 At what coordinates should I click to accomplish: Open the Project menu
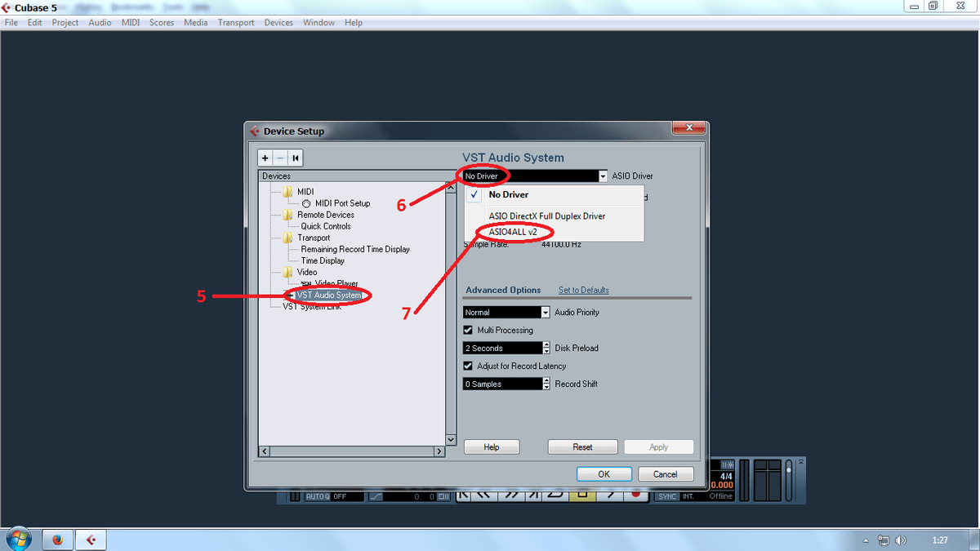pyautogui.click(x=65, y=23)
